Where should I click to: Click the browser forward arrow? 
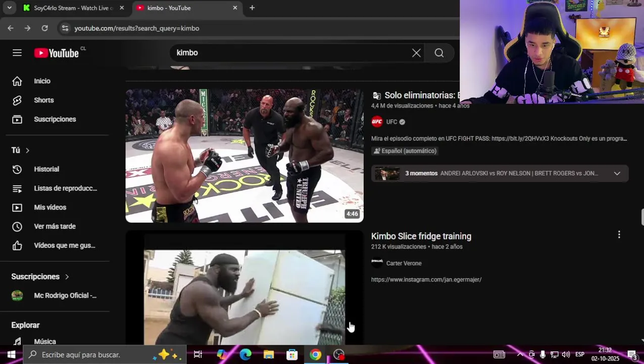point(27,28)
